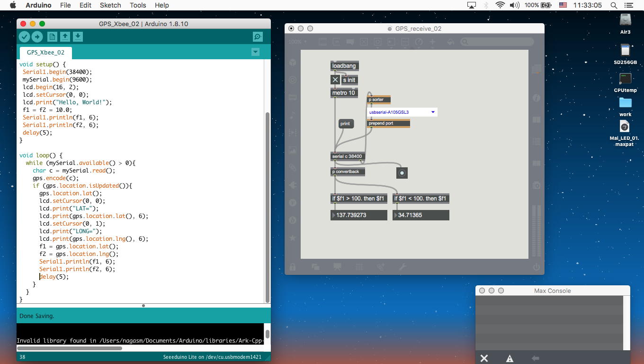Click the star favorites icon in Max sidebar

(293, 237)
